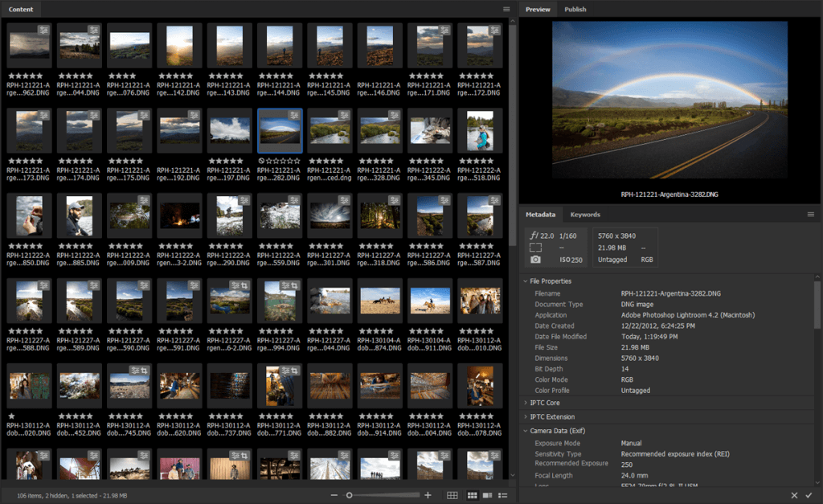Screen dimensions: 823x504
Task: Click the thumbnail size decrease minus icon
Action: pos(334,495)
